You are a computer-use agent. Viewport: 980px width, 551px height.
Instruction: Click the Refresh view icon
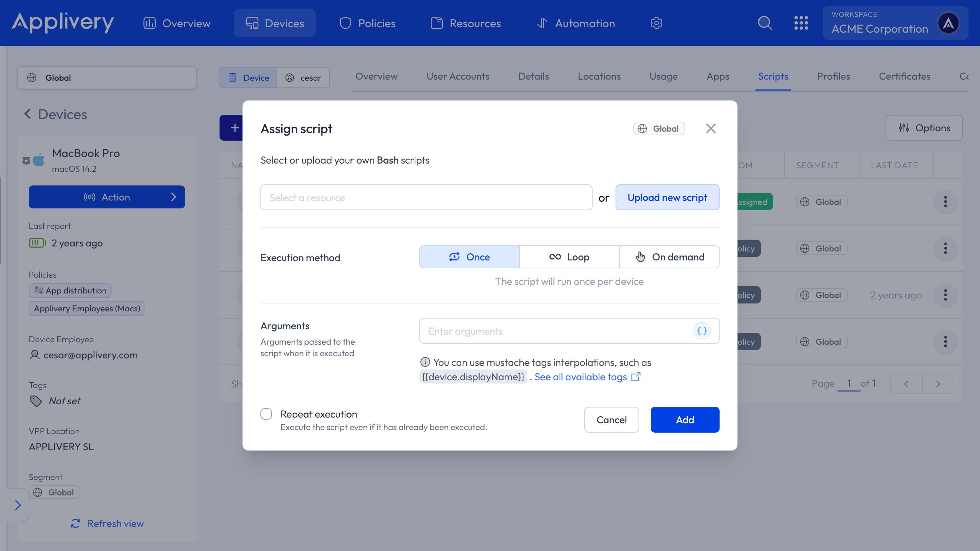[75, 524]
